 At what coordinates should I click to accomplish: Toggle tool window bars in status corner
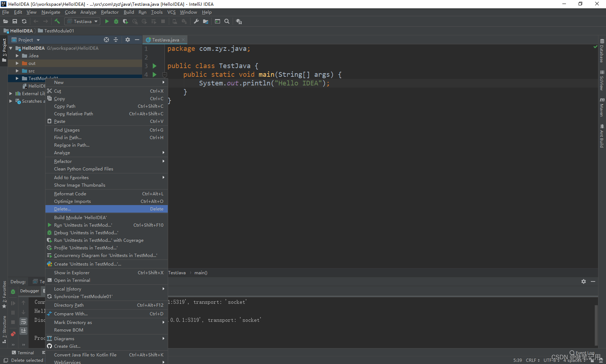click(5, 360)
